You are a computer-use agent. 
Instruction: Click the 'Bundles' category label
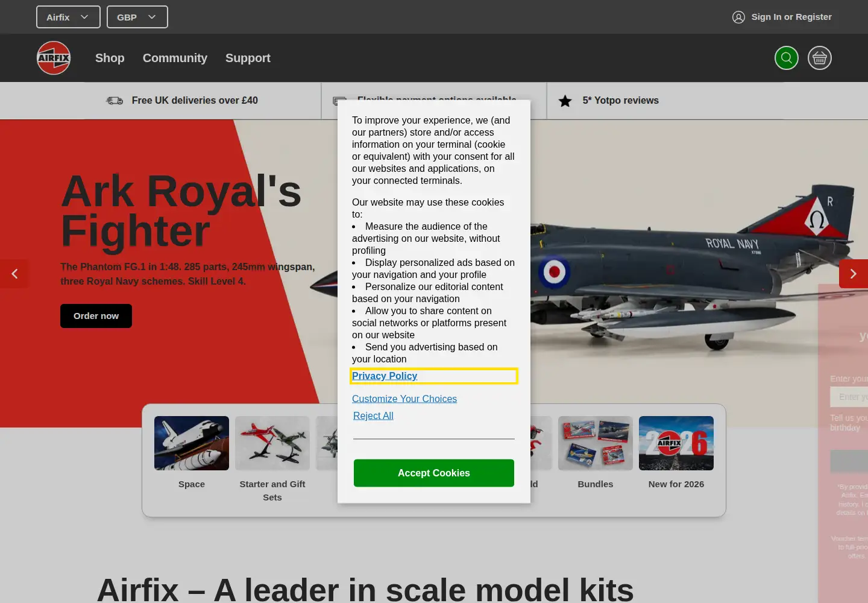[596, 484]
